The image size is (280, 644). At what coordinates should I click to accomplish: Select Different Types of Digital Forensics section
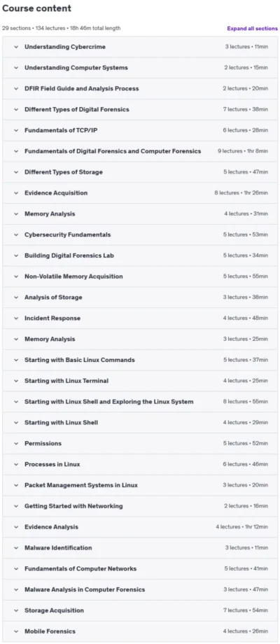[x=140, y=109]
